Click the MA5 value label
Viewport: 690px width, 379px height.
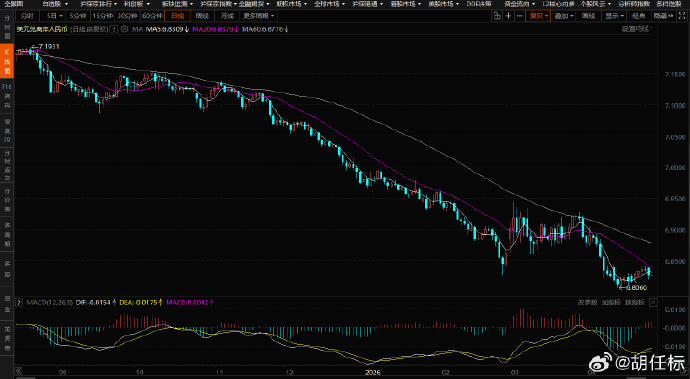pos(168,29)
